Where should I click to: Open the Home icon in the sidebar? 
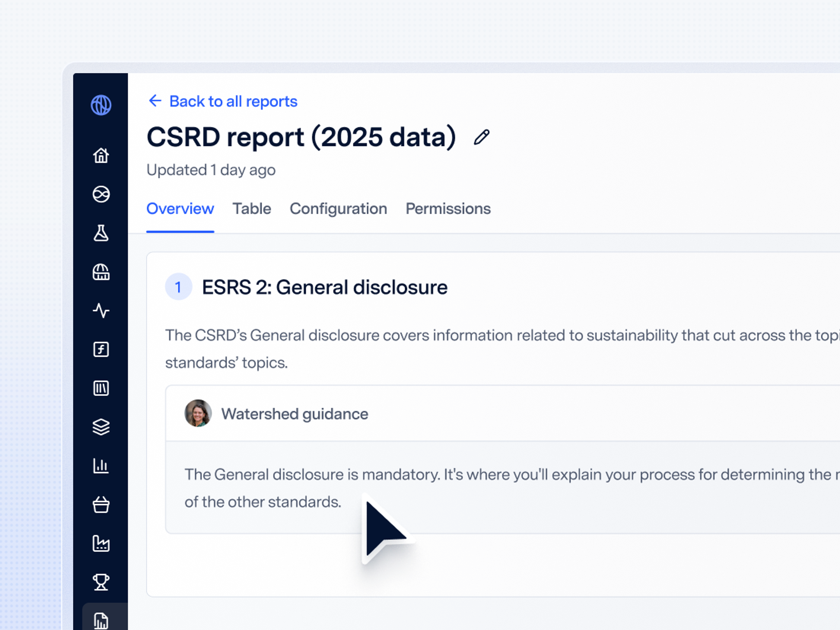[101, 155]
